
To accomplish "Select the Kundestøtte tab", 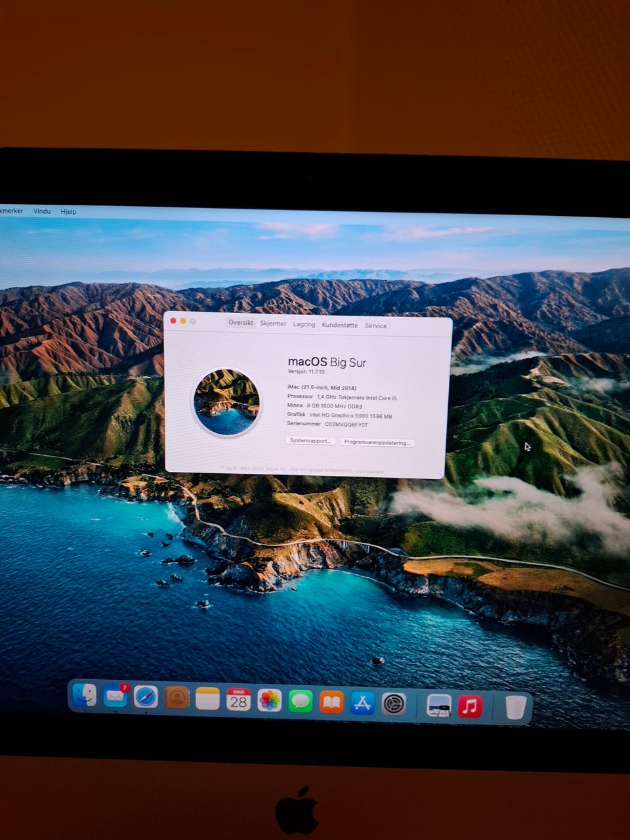I will 340,325.
